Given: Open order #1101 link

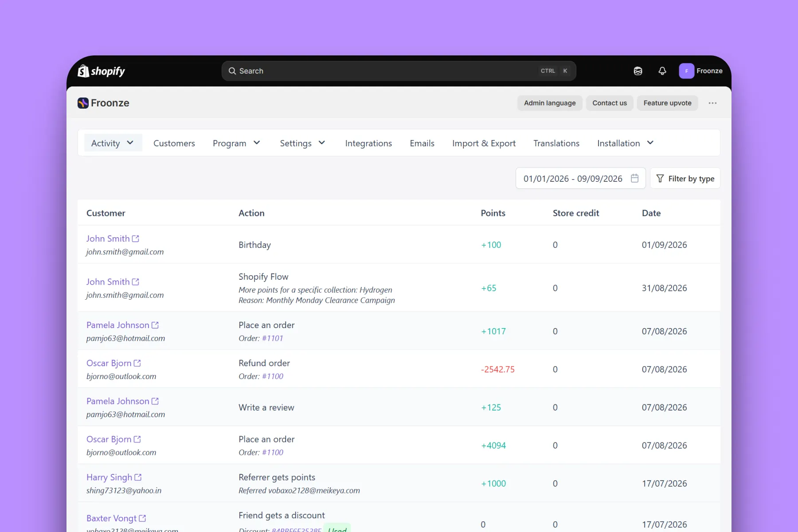Looking at the screenshot, I should 272,338.
